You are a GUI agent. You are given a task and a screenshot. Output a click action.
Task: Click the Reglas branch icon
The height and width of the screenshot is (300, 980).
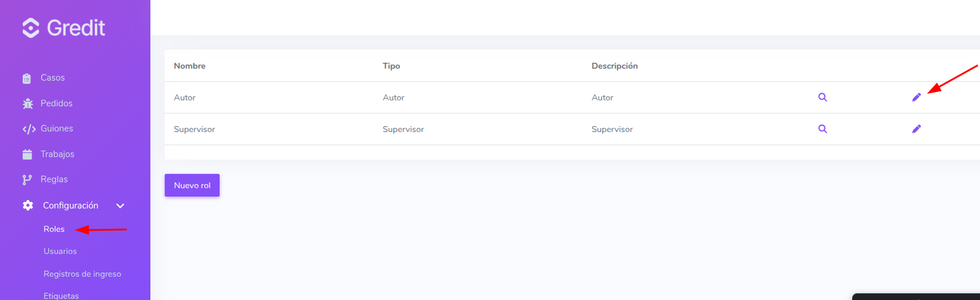pyautogui.click(x=27, y=180)
